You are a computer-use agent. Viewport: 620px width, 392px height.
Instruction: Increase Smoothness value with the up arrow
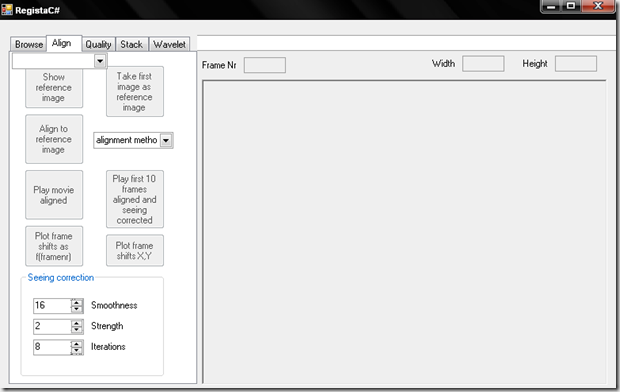point(77,303)
